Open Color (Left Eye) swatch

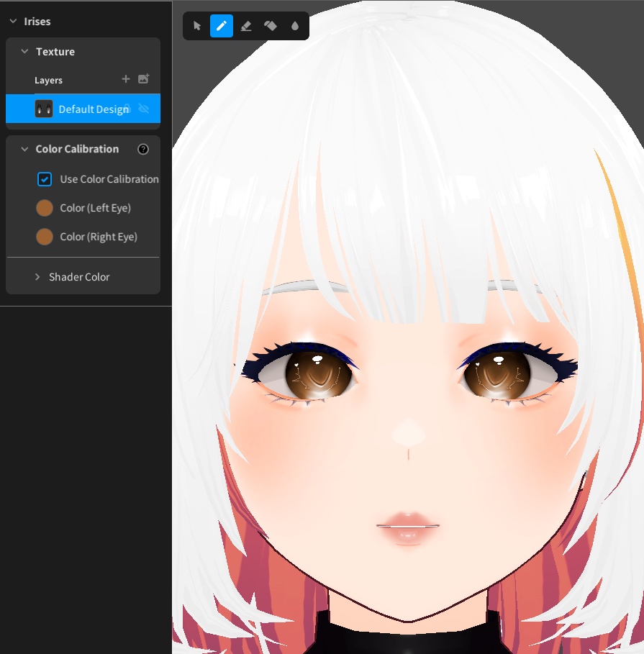[x=45, y=208]
